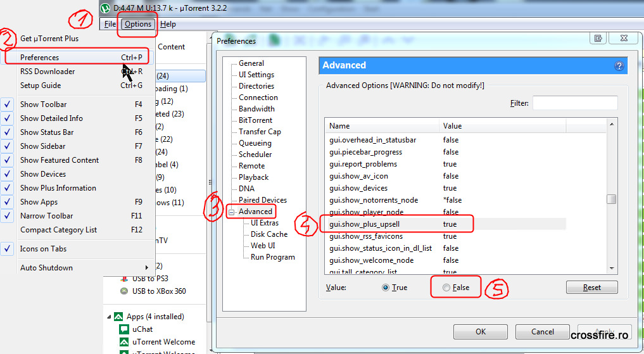Select Connection in preferences tree
The width and height of the screenshot is (644, 354).
click(258, 98)
